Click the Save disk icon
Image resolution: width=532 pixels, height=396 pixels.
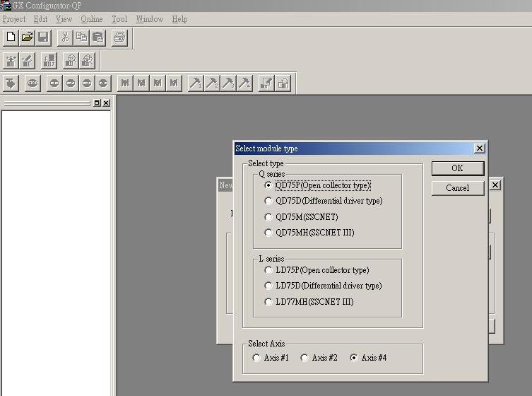[x=43, y=37]
